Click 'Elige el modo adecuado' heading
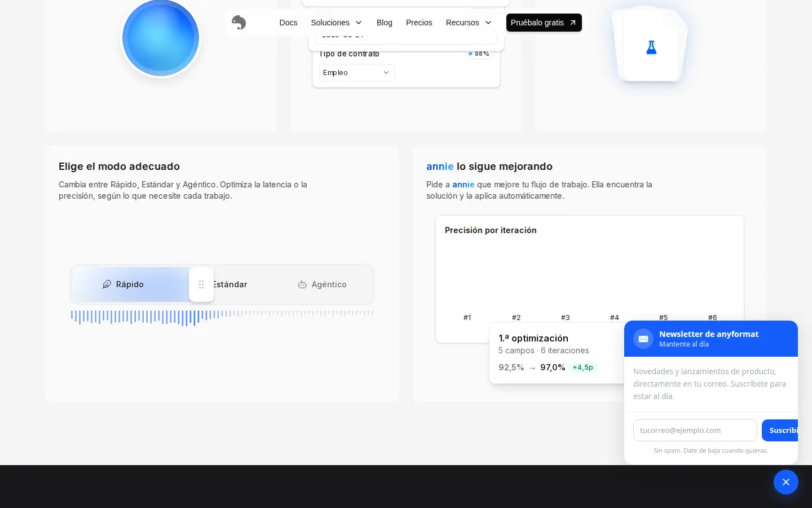 tap(119, 167)
